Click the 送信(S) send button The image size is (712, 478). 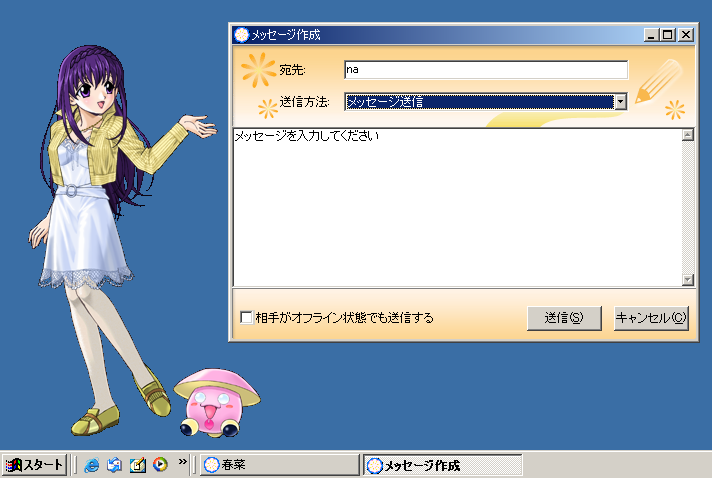point(564,318)
